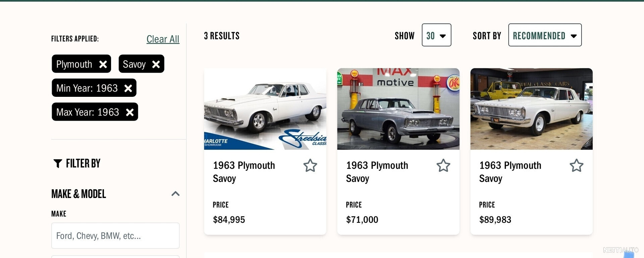Remove the Plymouth filter tag
Viewport: 644px width, 258px height.
tap(103, 64)
